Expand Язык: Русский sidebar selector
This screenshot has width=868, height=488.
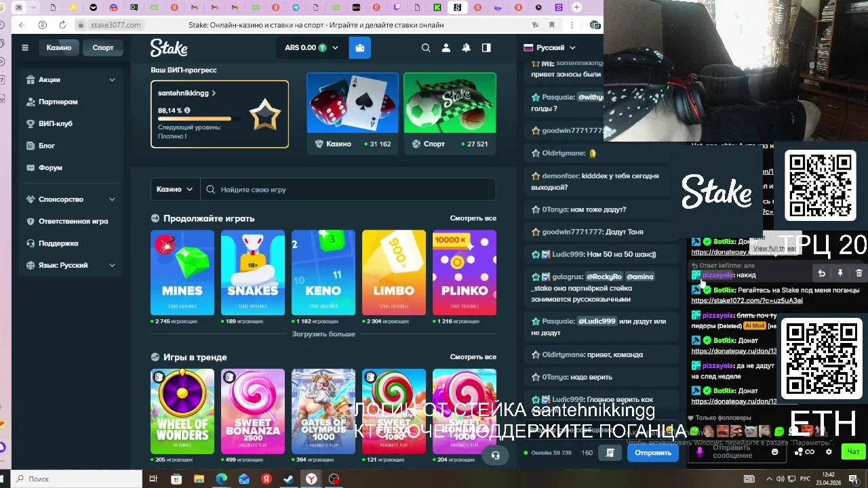point(71,265)
